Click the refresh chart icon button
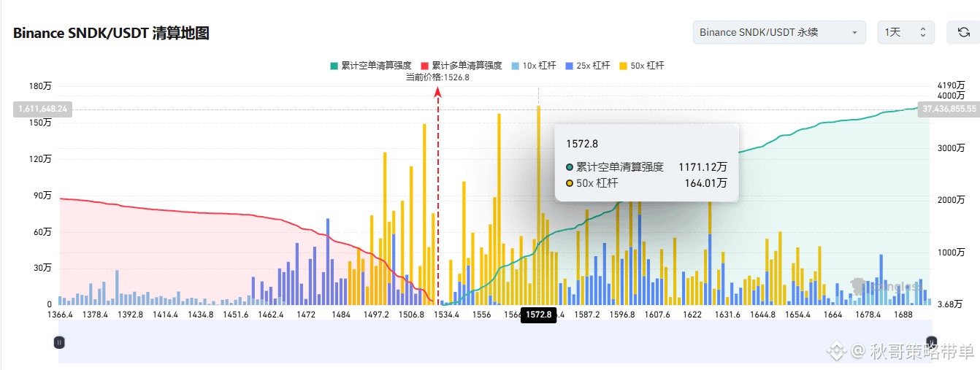 (963, 32)
